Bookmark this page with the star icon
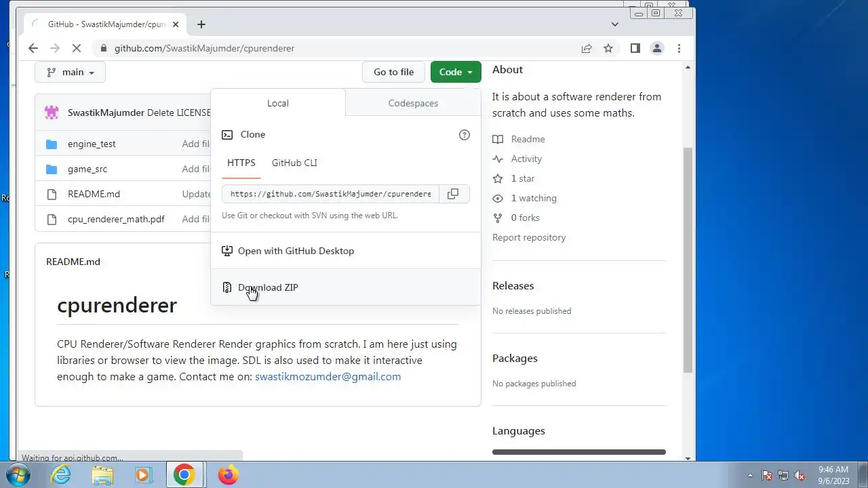This screenshot has height=488, width=868. 608,48
